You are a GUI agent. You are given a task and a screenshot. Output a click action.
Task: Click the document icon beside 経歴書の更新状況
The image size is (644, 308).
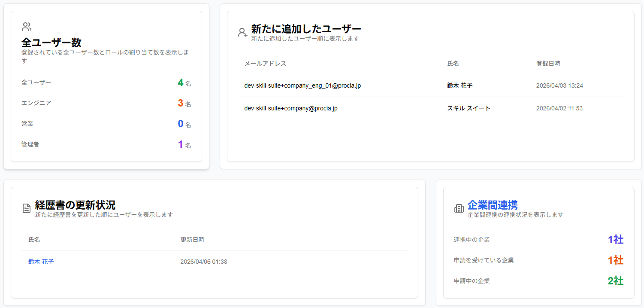(27, 208)
